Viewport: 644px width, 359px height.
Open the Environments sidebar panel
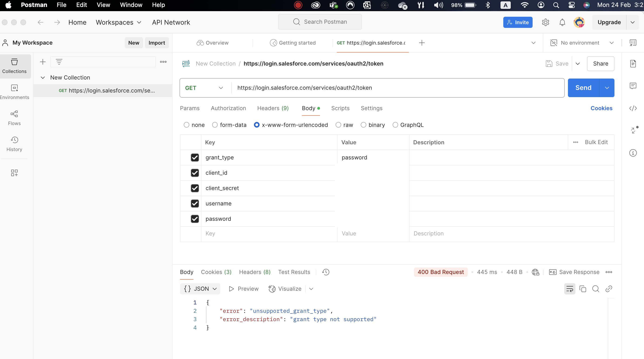(x=14, y=92)
